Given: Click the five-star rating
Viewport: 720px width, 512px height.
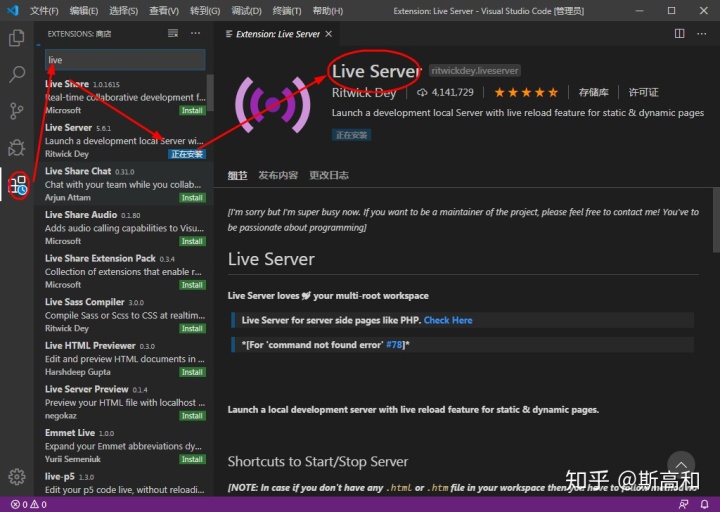Looking at the screenshot, I should (526, 92).
